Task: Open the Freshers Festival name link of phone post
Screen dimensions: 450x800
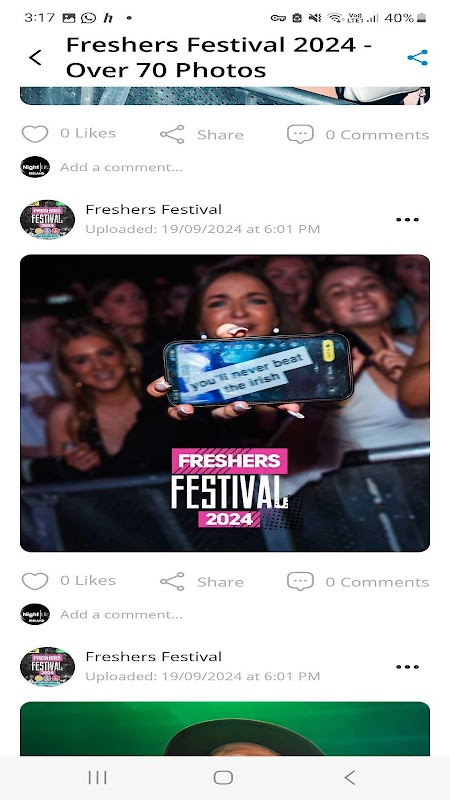Action: (x=154, y=210)
